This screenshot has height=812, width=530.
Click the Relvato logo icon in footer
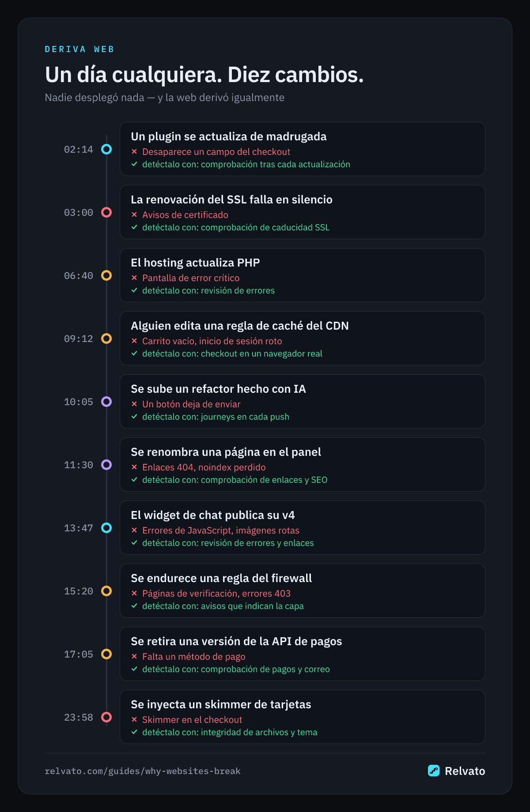click(x=434, y=771)
